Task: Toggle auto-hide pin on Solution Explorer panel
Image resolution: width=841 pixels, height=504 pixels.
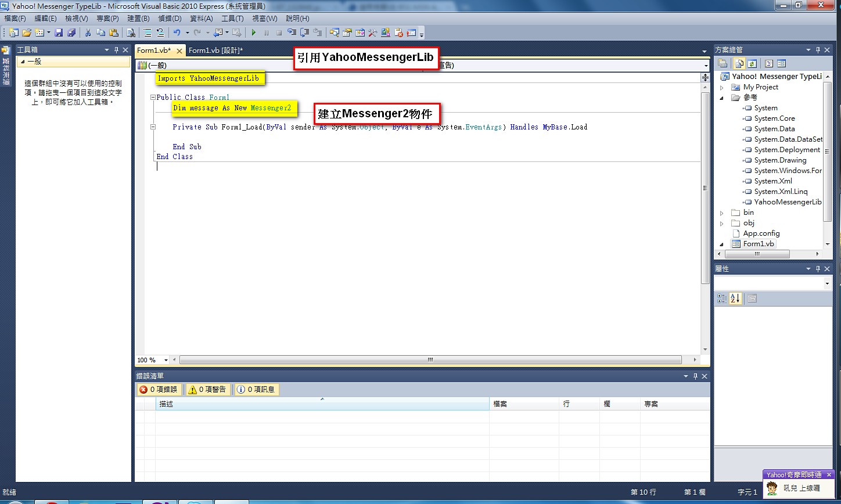Action: click(x=818, y=51)
